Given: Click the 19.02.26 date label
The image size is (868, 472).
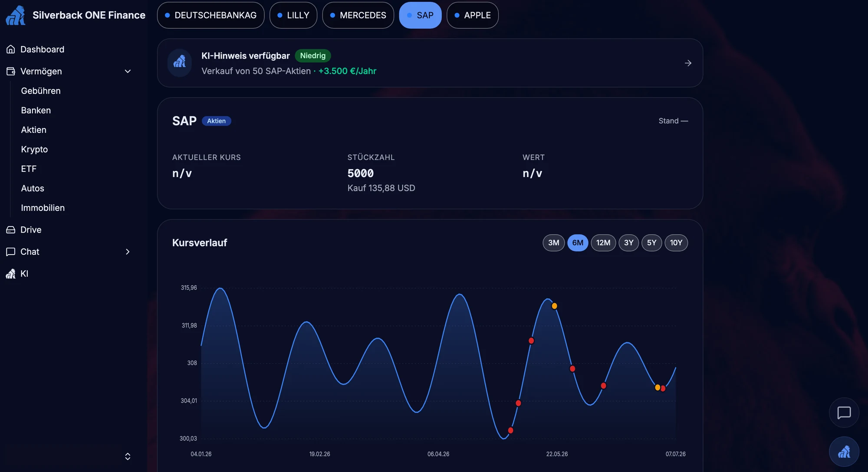Looking at the screenshot, I should pyautogui.click(x=319, y=454).
